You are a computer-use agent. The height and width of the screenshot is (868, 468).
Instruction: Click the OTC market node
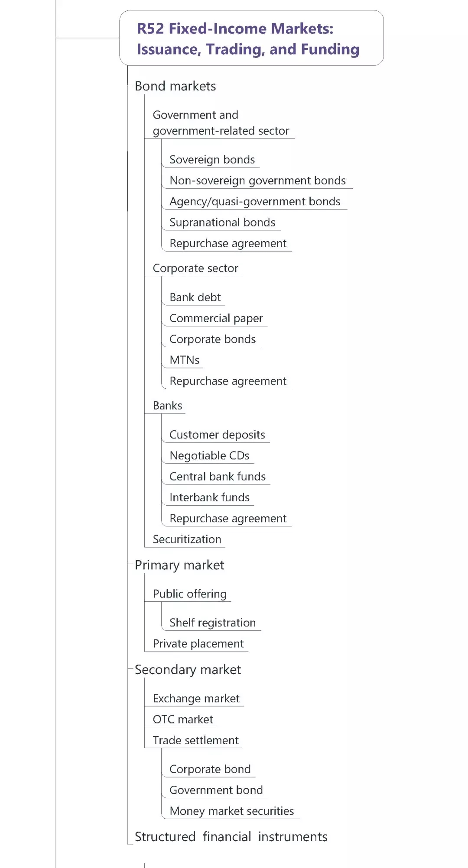coord(183,720)
